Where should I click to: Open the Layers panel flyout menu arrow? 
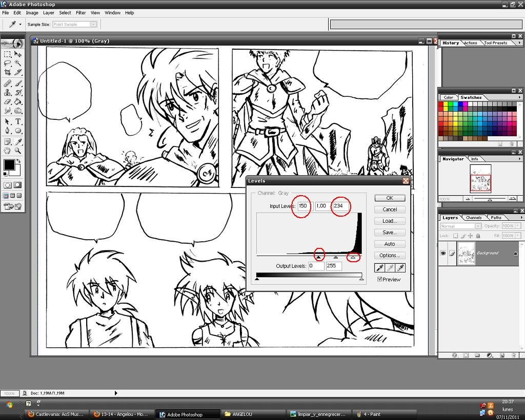pyautogui.click(x=519, y=218)
